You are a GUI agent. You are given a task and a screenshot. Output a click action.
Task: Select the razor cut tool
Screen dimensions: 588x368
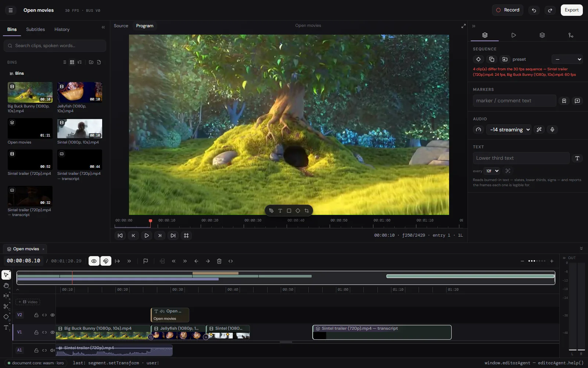pyautogui.click(x=6, y=306)
